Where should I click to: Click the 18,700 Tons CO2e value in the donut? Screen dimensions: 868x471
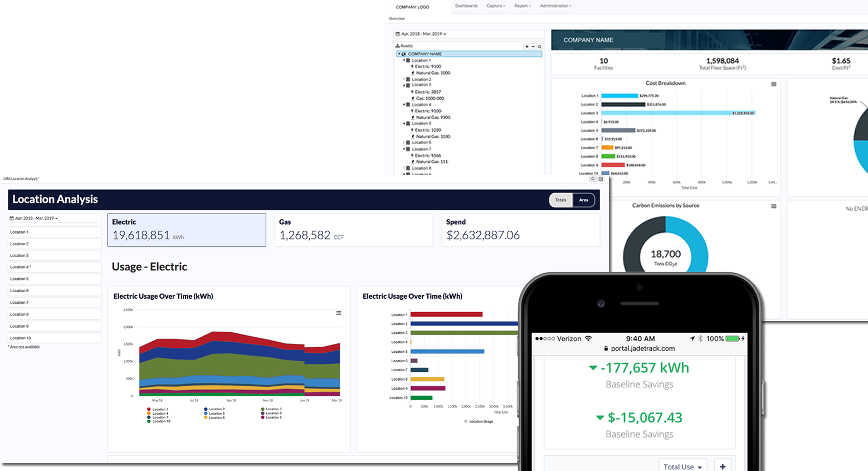point(666,257)
